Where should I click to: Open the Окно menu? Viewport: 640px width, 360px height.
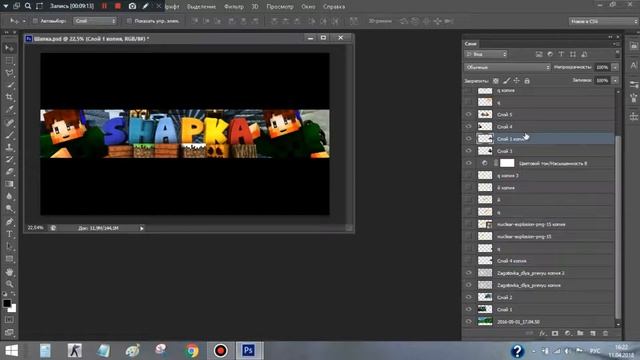308,7
